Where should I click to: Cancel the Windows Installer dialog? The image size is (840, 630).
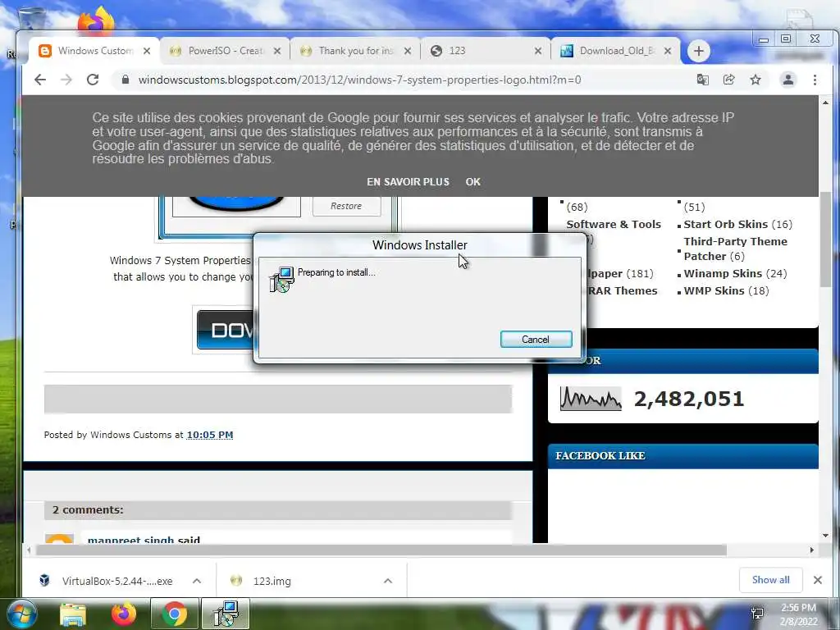[x=536, y=339]
